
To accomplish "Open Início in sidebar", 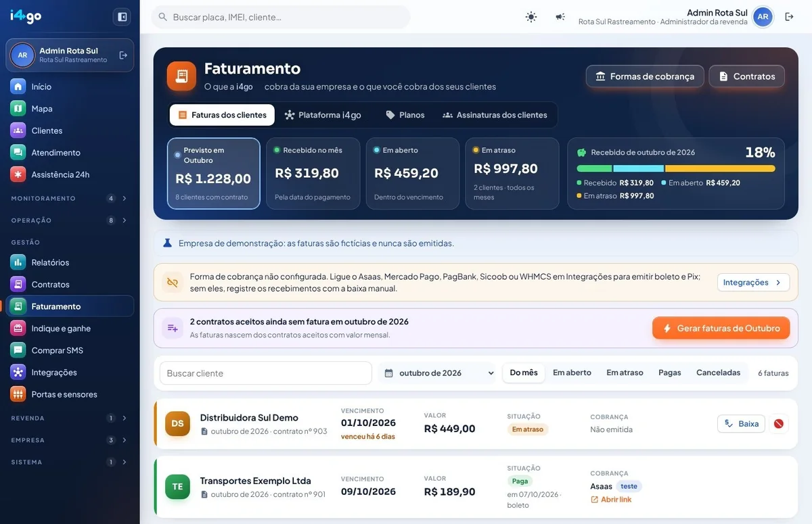I will 70,87.
